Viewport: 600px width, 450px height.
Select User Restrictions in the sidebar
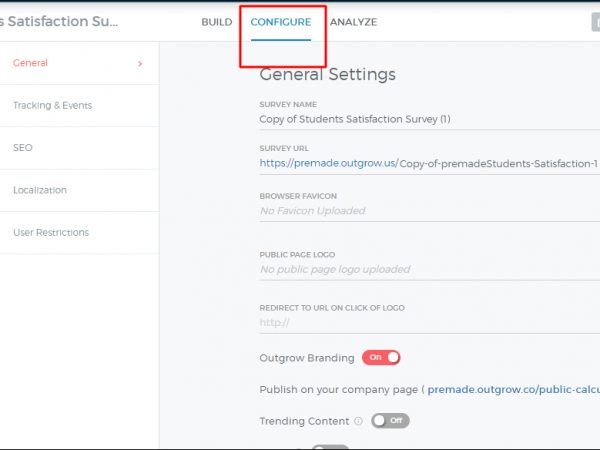(x=51, y=232)
